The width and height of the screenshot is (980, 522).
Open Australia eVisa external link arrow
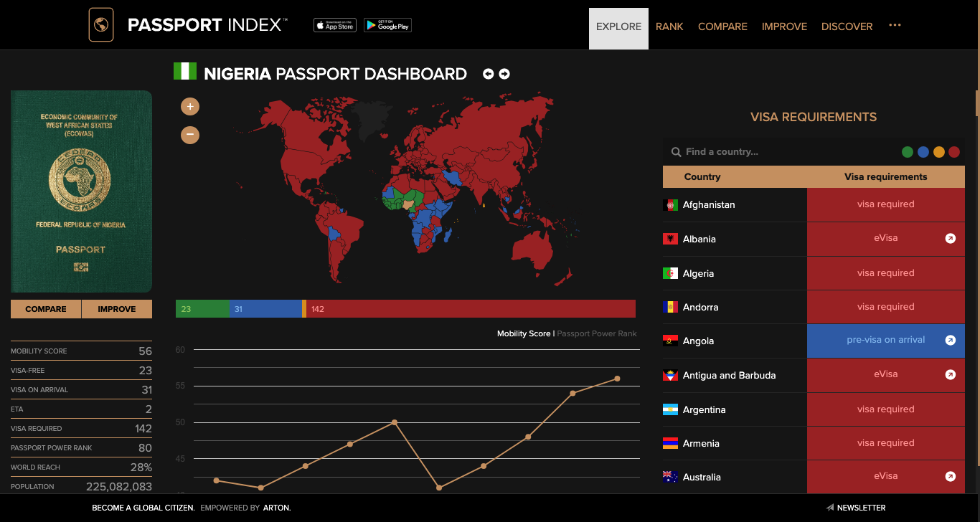pos(951,476)
